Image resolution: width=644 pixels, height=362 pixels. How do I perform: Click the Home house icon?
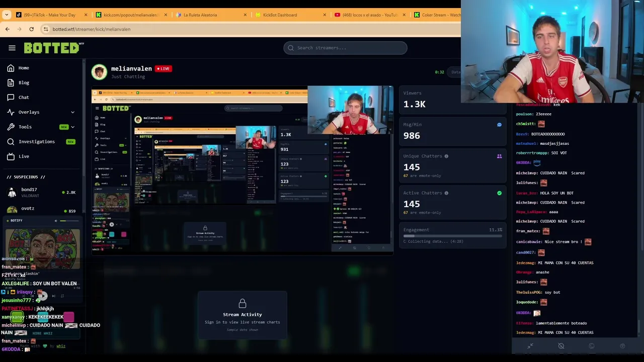11,68
